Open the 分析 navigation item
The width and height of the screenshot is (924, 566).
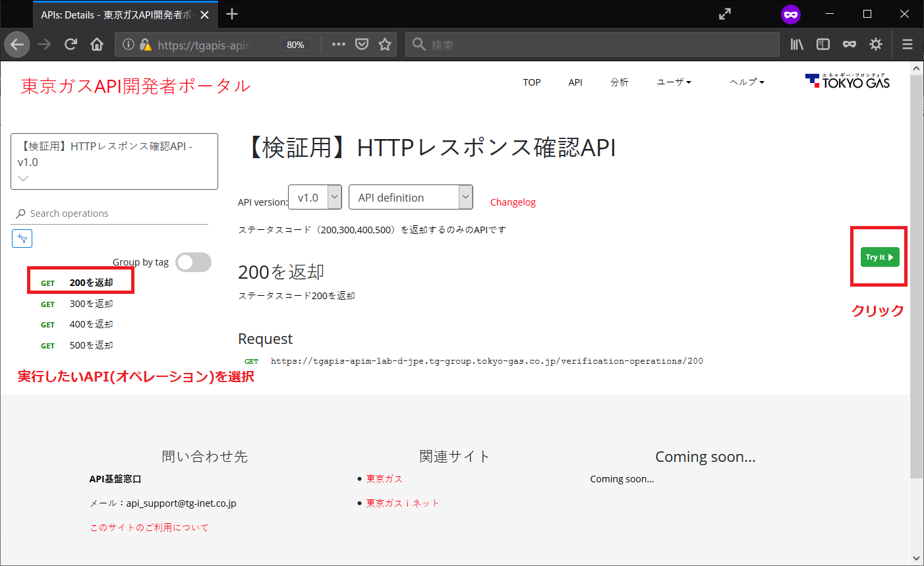(620, 82)
